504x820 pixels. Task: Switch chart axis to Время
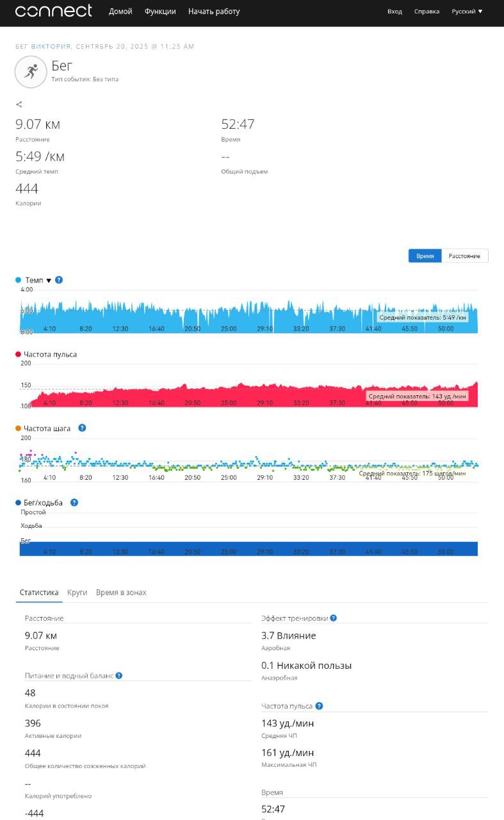pyautogui.click(x=425, y=256)
